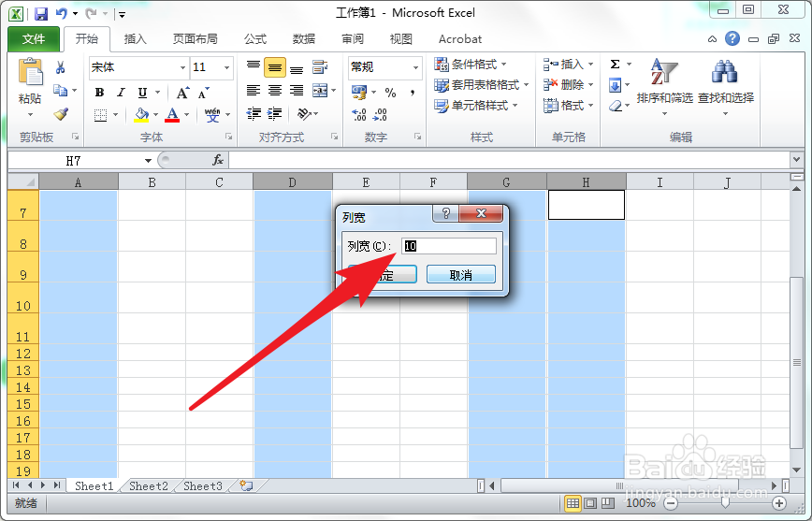Click zoom in plus button
Viewport: 812px width, 521px height.
click(779, 503)
